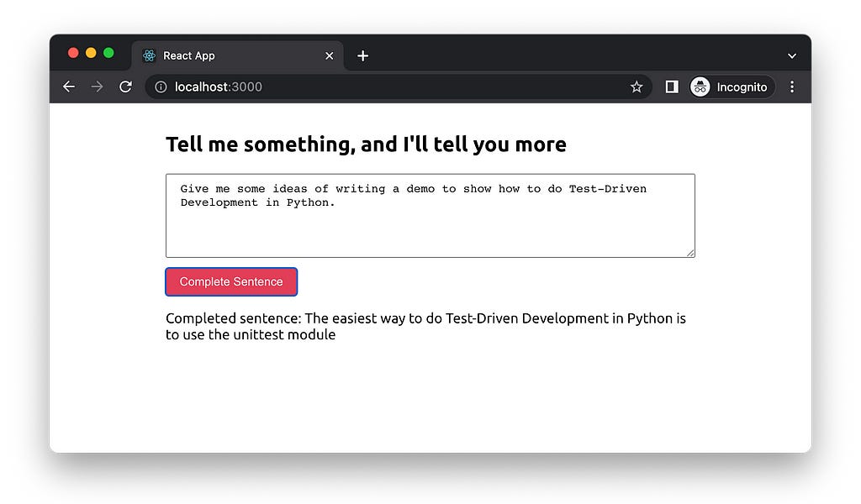The height and width of the screenshot is (504, 861).
Task: Click the forward navigation arrow
Action: 97,87
